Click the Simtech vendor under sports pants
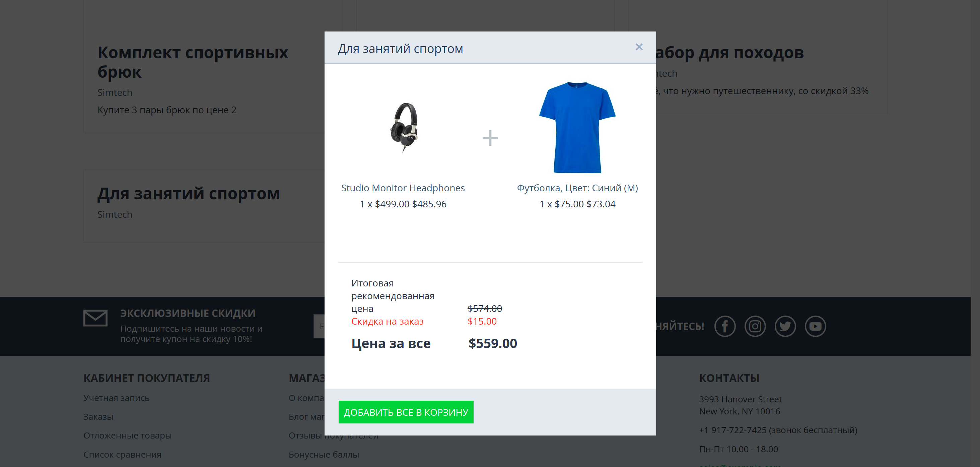The width and height of the screenshot is (980, 467). (x=115, y=92)
